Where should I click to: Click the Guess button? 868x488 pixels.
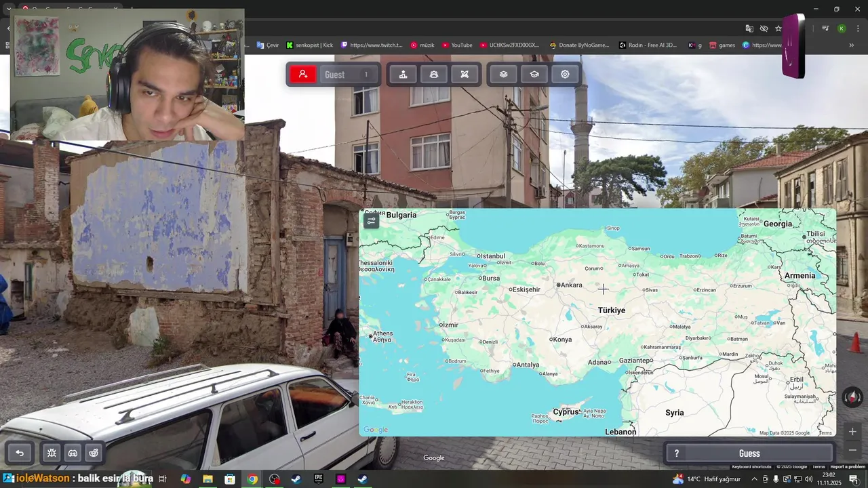point(749,453)
